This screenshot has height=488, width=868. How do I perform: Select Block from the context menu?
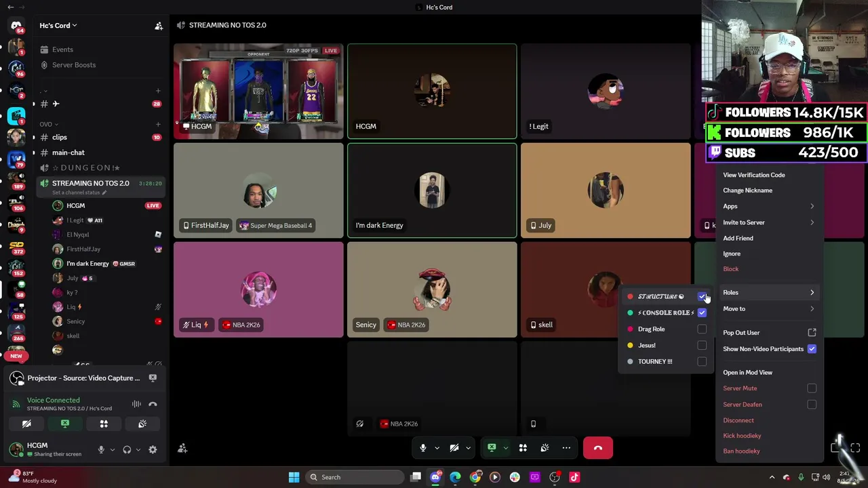coord(730,269)
